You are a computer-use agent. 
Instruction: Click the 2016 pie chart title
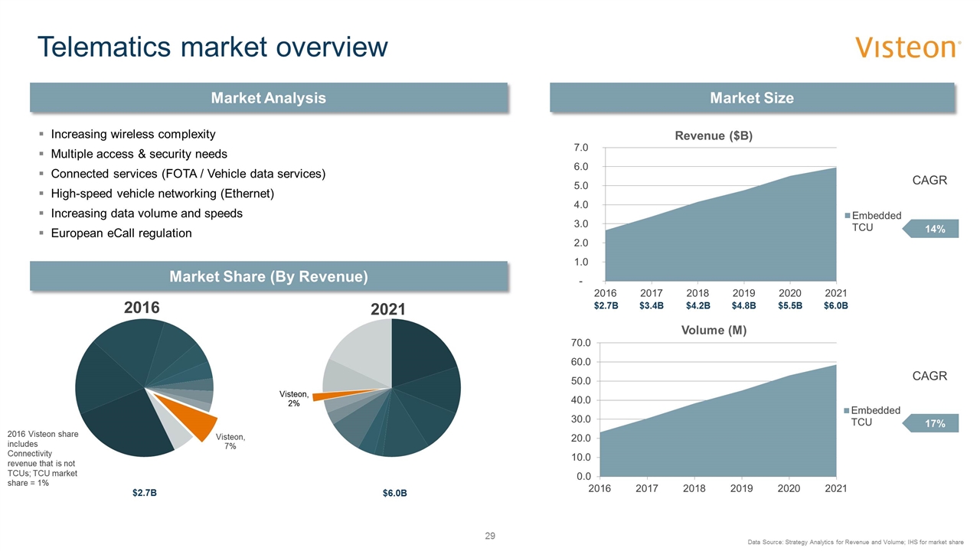tap(142, 308)
